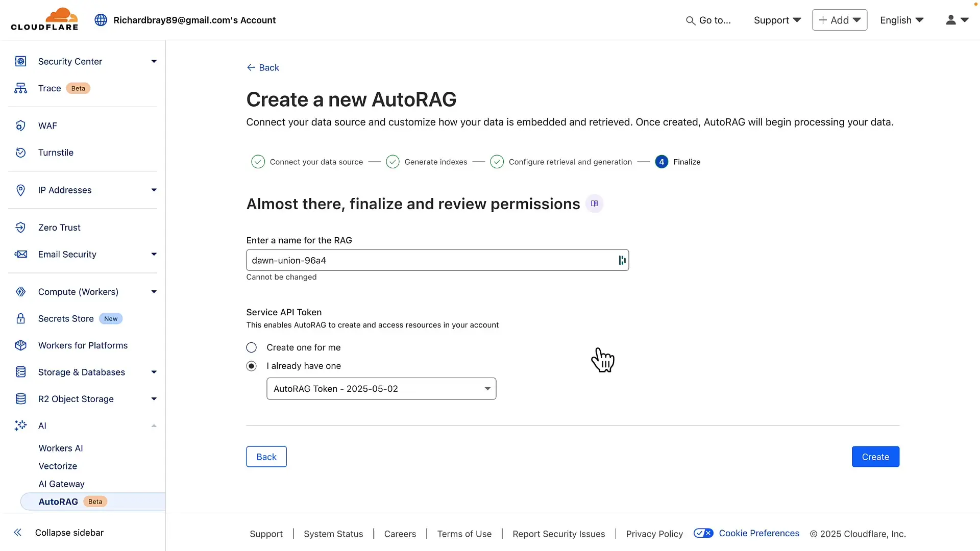Open AI Gateway in the sidebar
This screenshot has width=980, height=551.
click(x=62, y=484)
